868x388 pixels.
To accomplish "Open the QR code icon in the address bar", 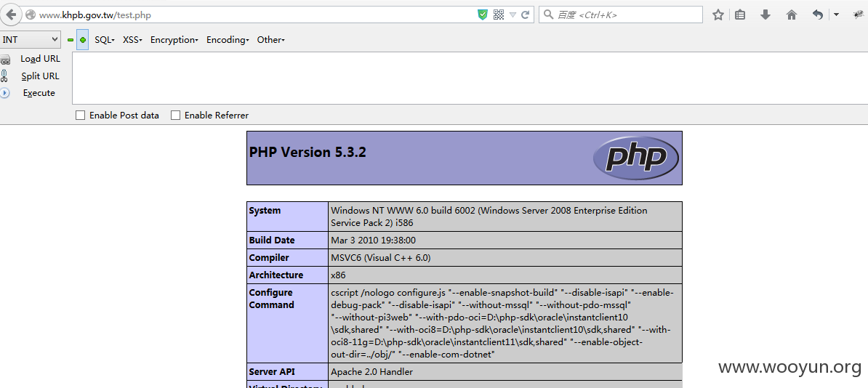I will point(498,15).
